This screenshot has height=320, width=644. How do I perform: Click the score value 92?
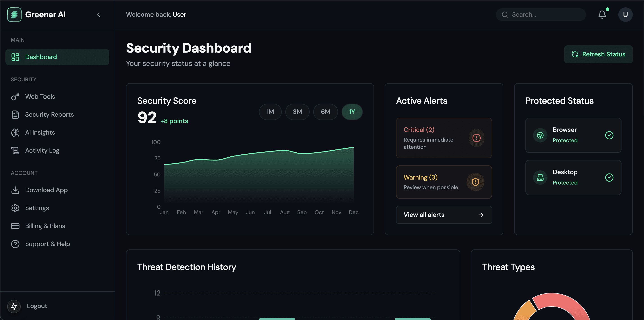pyautogui.click(x=147, y=118)
